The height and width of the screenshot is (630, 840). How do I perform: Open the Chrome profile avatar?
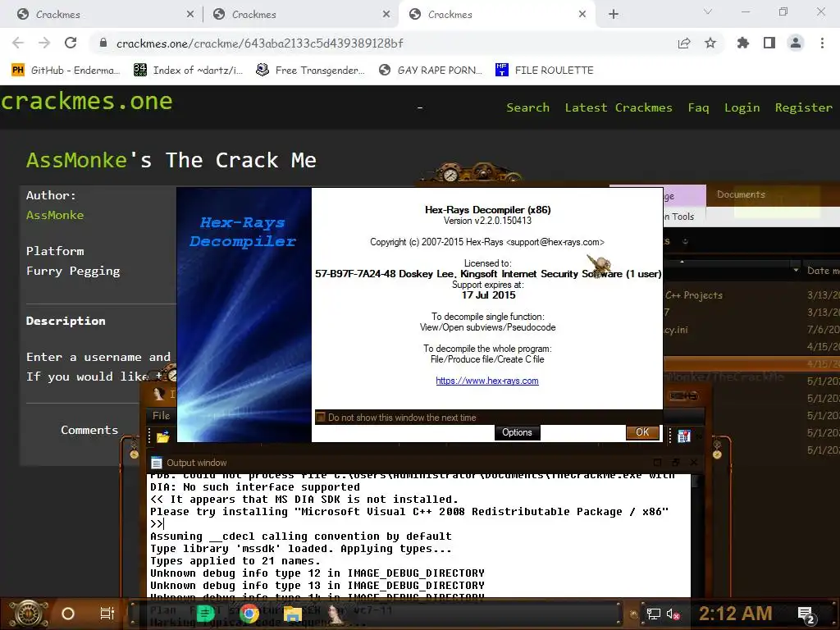click(796, 43)
